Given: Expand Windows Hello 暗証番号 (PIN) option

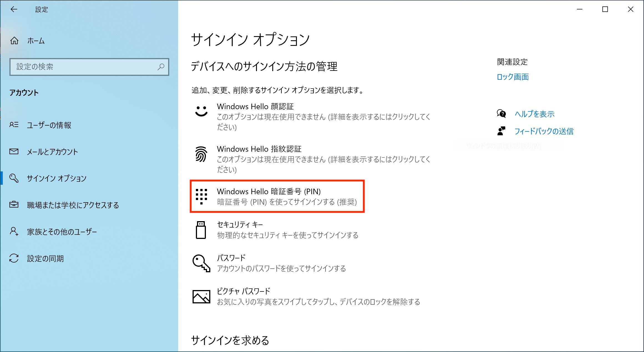Looking at the screenshot, I should pyautogui.click(x=277, y=196).
